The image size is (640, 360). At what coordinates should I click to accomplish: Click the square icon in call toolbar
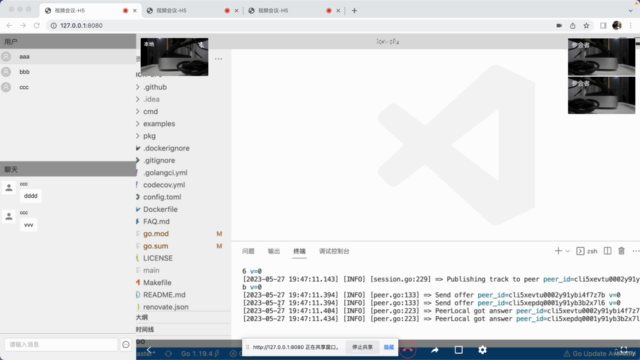458,350
